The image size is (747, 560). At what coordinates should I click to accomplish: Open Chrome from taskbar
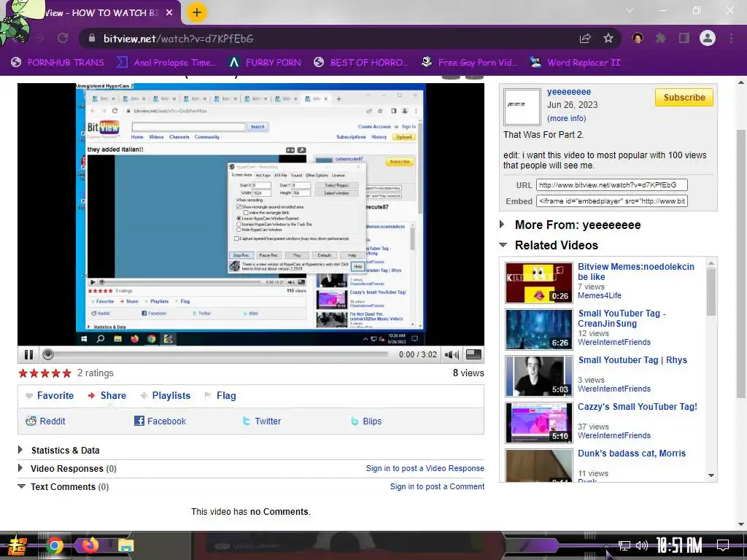coord(55,545)
